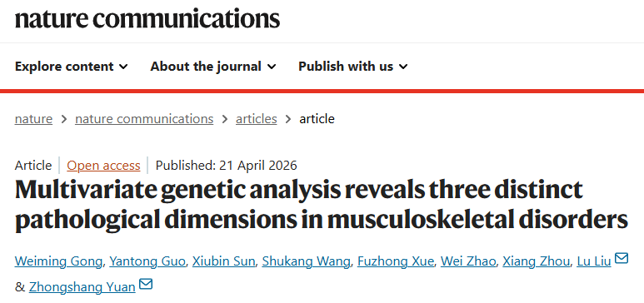Expand Publish with us menu
This screenshot has height=303, width=644.
point(353,66)
